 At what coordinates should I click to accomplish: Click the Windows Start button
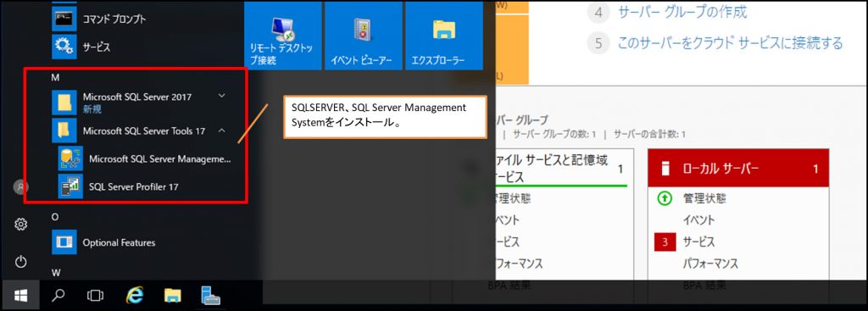click(x=20, y=296)
